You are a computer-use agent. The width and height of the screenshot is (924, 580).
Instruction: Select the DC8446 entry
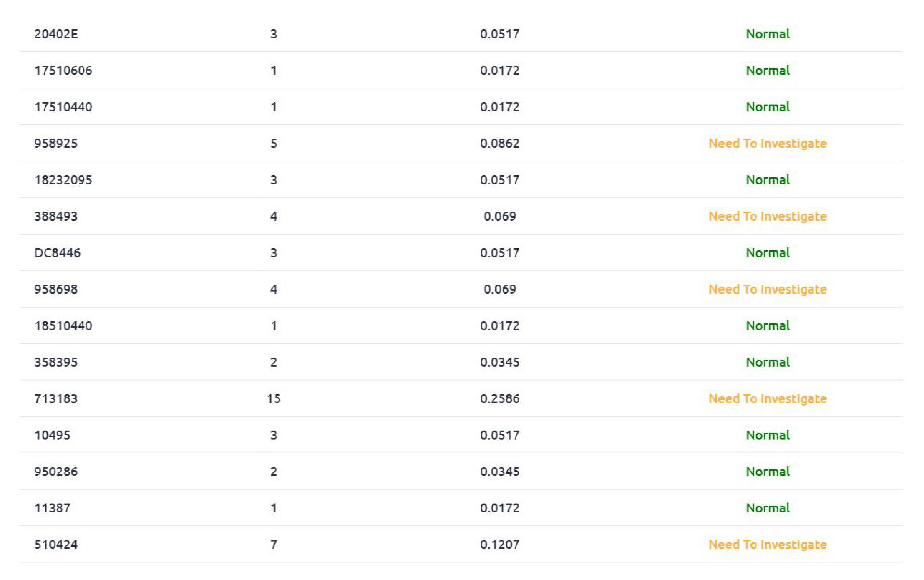pyautogui.click(x=57, y=253)
